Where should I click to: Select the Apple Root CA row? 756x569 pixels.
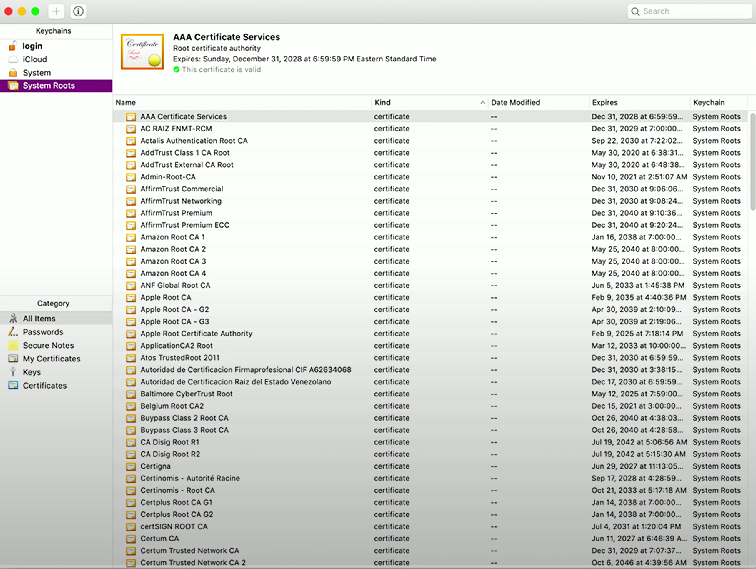[x=431, y=298]
